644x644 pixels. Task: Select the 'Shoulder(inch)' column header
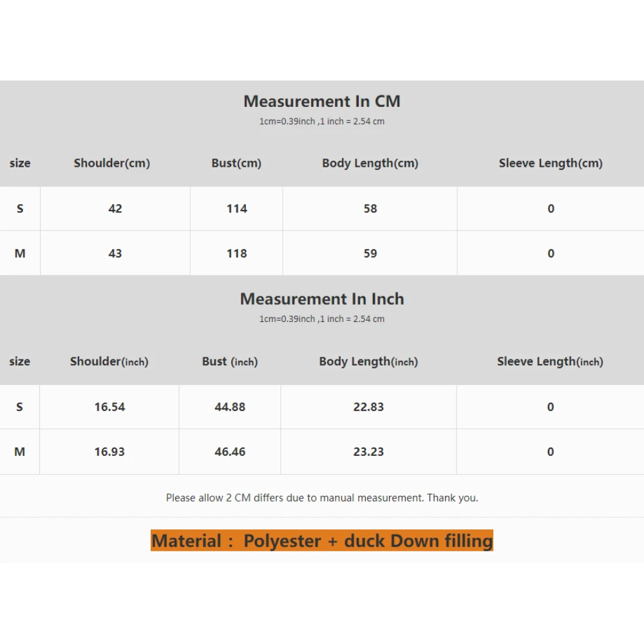click(109, 361)
